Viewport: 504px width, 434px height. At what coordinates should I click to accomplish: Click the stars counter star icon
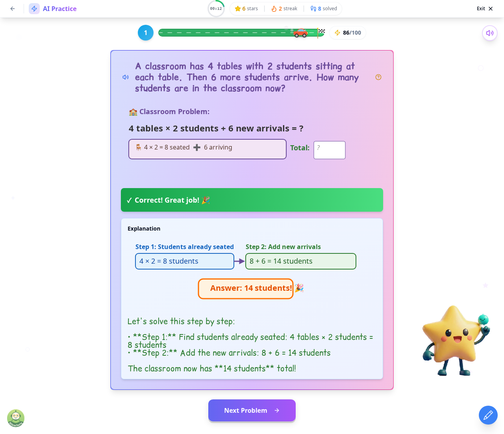point(237,9)
